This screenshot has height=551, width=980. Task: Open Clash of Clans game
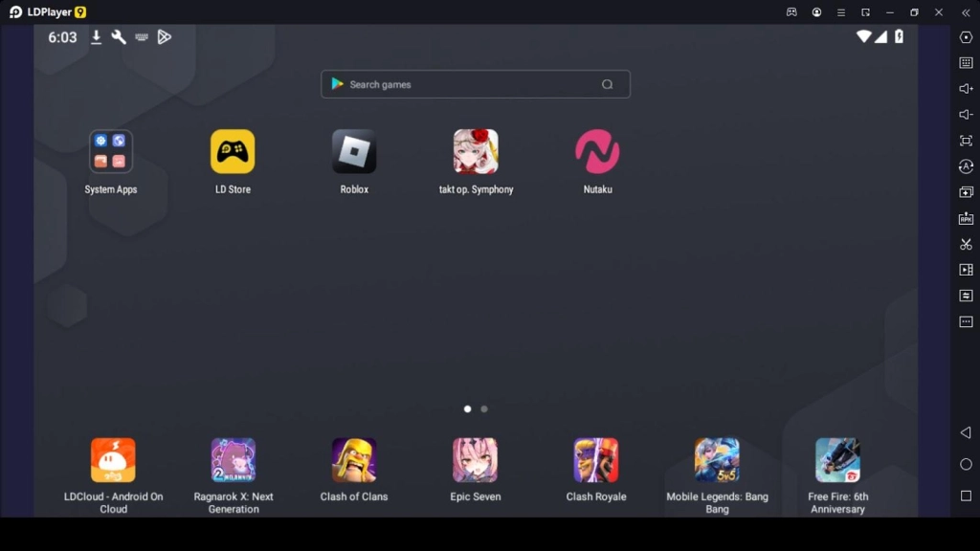(x=353, y=460)
